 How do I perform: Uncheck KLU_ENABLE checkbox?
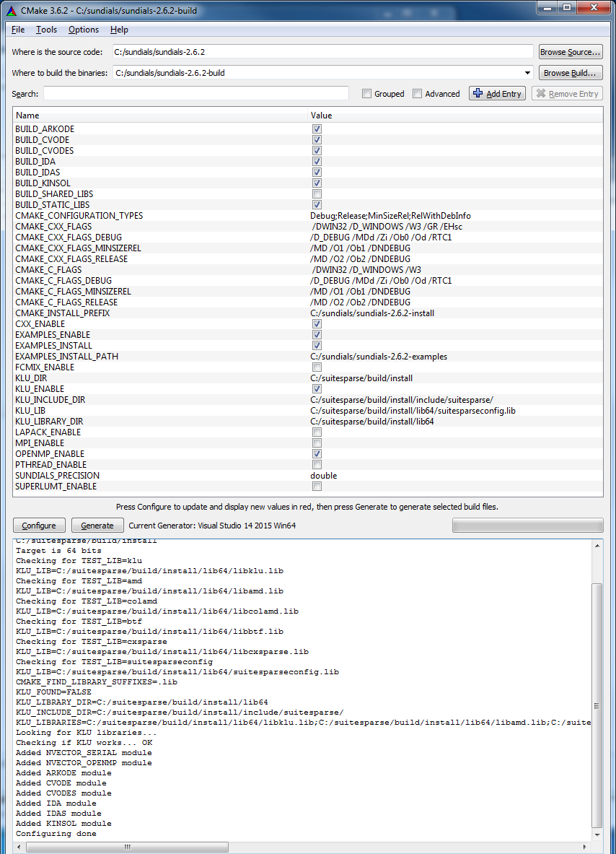(x=317, y=389)
